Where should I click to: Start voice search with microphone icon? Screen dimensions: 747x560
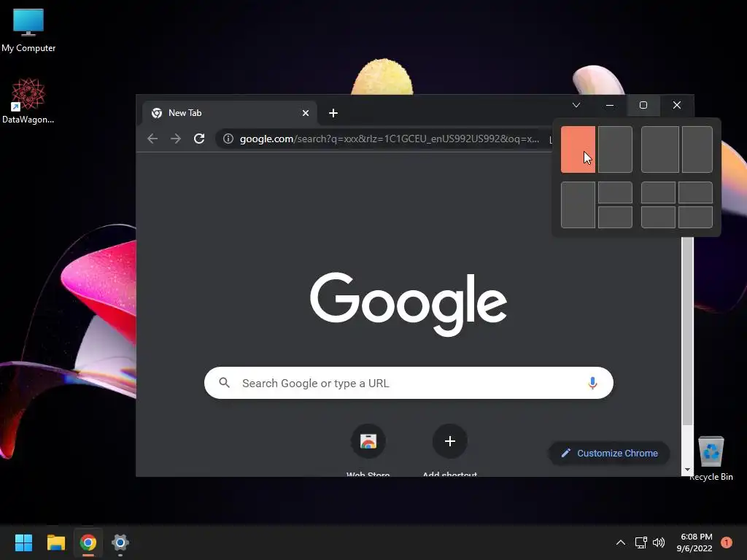pyautogui.click(x=592, y=383)
